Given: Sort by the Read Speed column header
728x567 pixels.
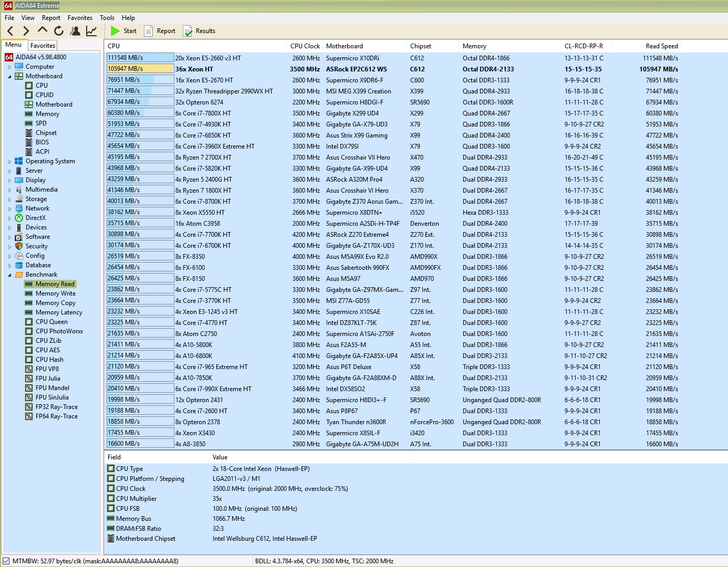Looking at the screenshot, I should coord(646,46).
